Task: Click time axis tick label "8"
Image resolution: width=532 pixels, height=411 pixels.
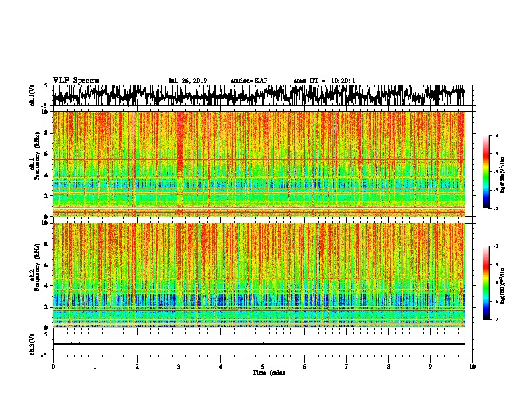Action: (x=388, y=367)
